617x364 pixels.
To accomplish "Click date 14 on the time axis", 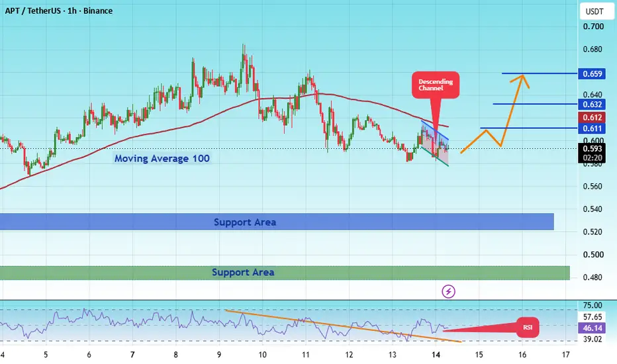I will click(436, 355).
